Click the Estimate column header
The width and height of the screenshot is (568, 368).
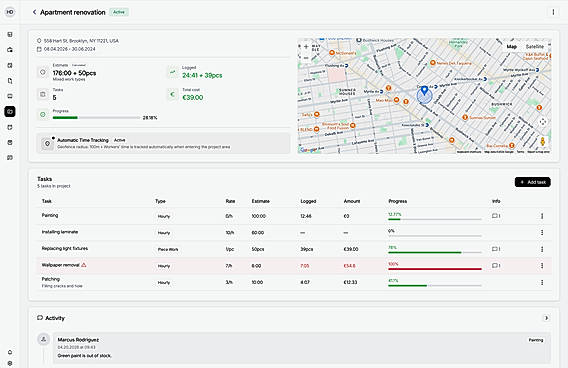point(260,201)
